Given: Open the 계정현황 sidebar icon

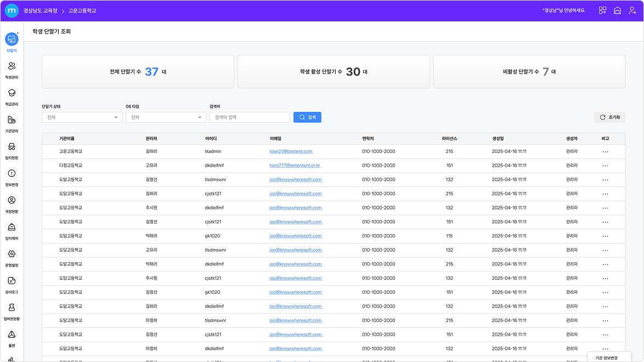Looking at the screenshot, I should tap(12, 201).
